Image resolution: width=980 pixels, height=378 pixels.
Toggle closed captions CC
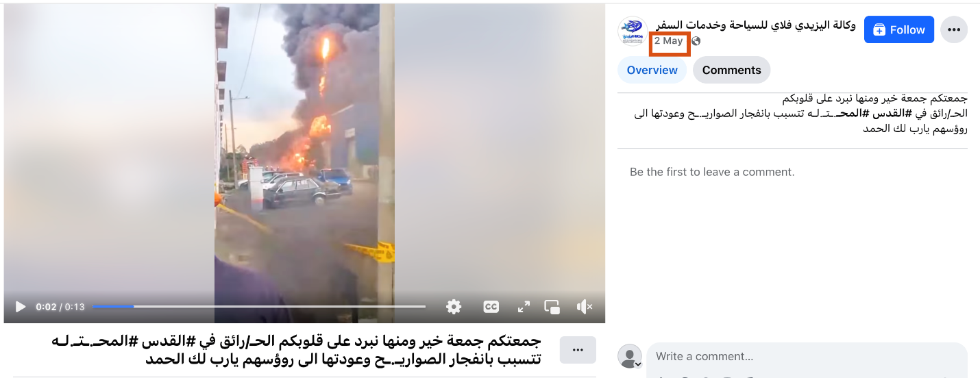(491, 307)
